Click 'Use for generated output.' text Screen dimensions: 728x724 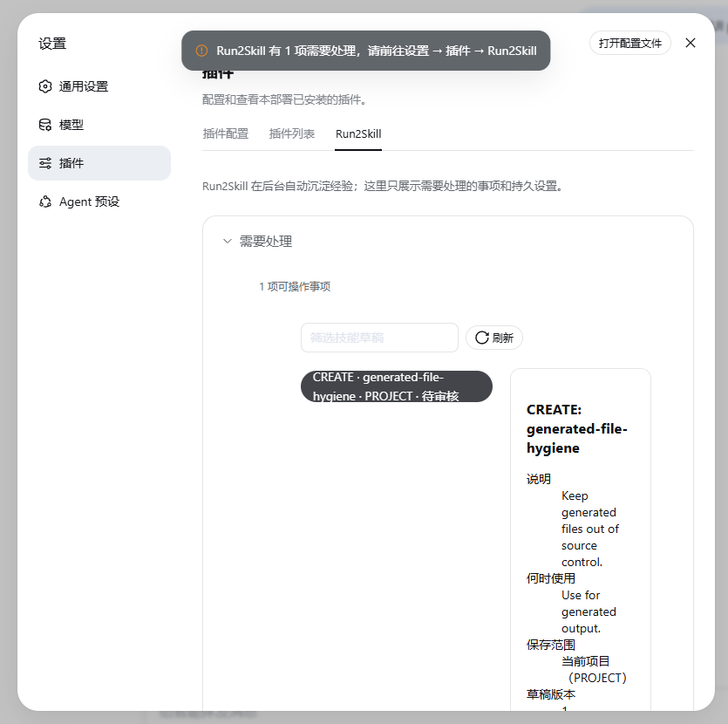(589, 611)
